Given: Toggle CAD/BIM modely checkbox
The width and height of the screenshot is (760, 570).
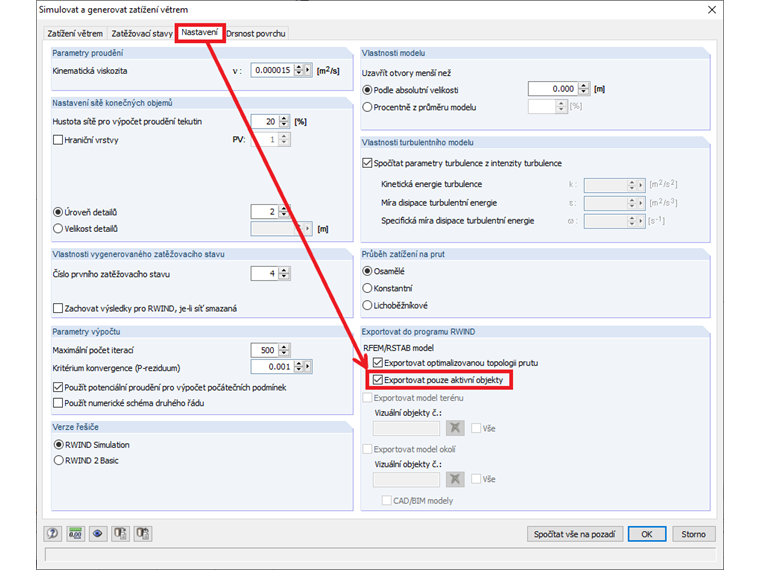Looking at the screenshot, I should 387,500.
